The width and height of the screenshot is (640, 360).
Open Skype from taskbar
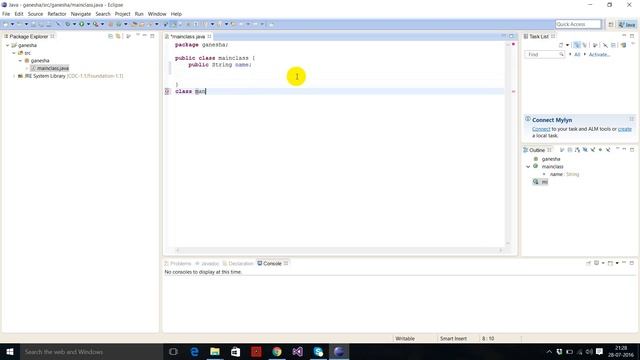click(318, 351)
